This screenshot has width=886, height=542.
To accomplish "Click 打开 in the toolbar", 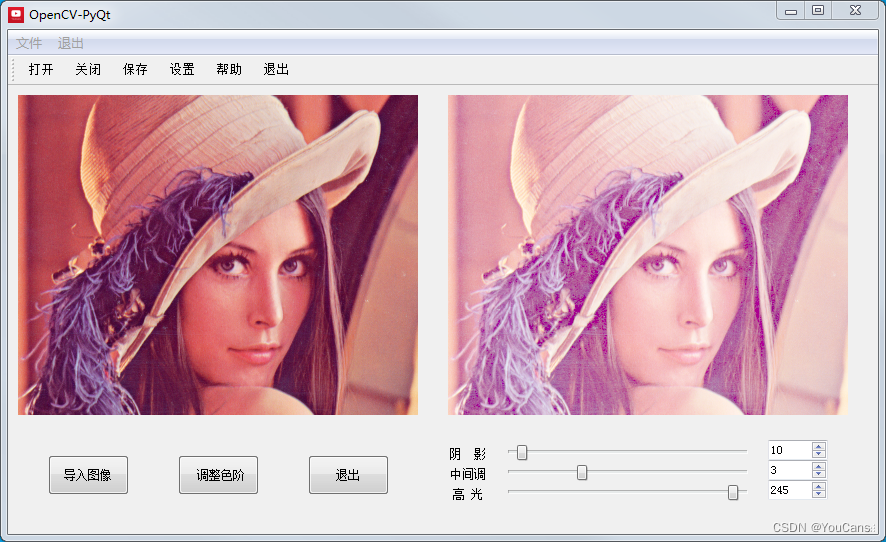I will [x=41, y=69].
